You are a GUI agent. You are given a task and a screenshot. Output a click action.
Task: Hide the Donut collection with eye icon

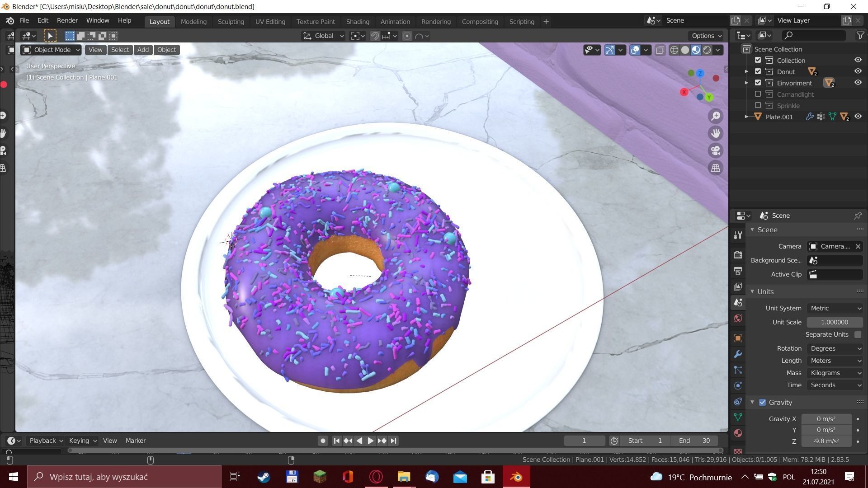click(858, 71)
